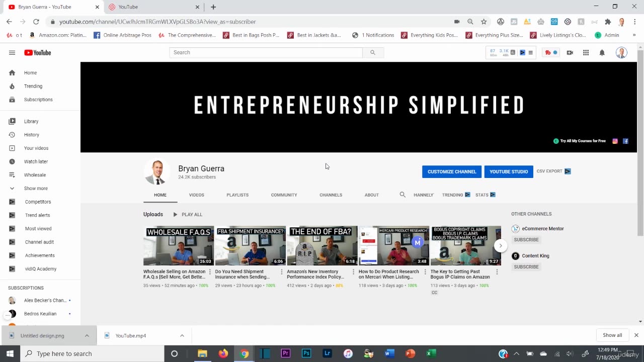Switch to the Channels tab

tap(331, 195)
